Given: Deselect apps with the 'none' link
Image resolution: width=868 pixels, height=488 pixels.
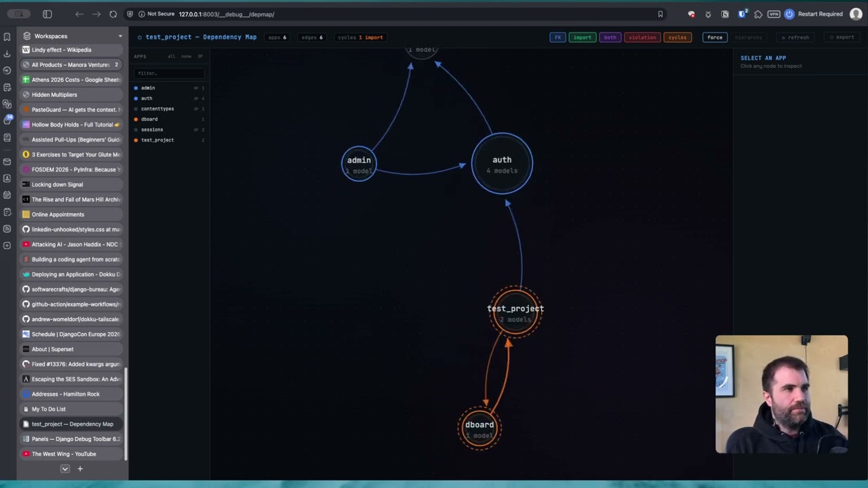Looking at the screenshot, I should point(186,56).
